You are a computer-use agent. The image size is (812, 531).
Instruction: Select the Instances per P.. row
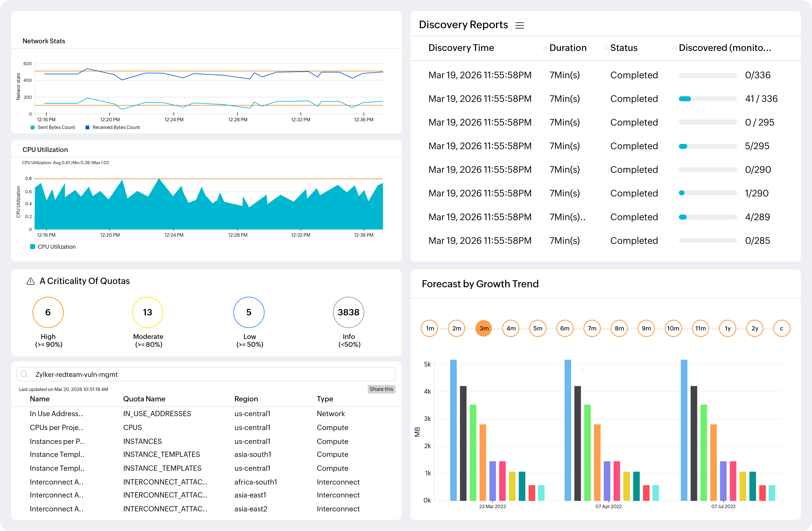pyautogui.click(x=206, y=441)
